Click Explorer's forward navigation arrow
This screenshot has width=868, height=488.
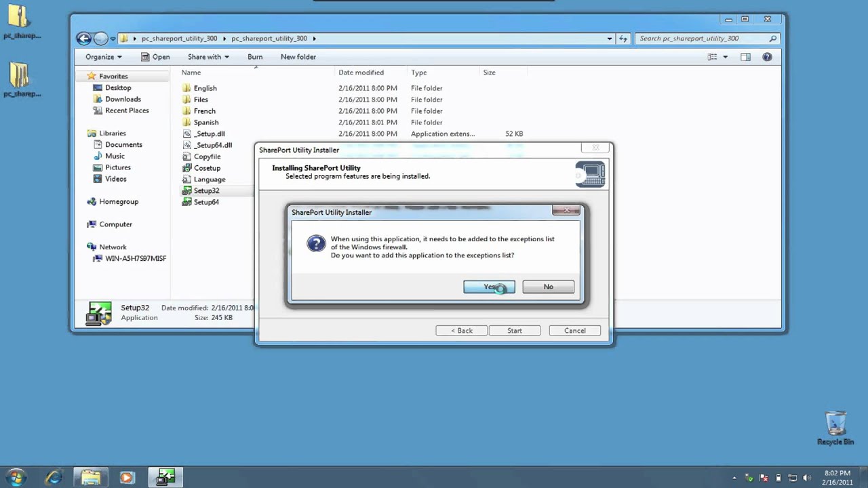[x=100, y=39]
